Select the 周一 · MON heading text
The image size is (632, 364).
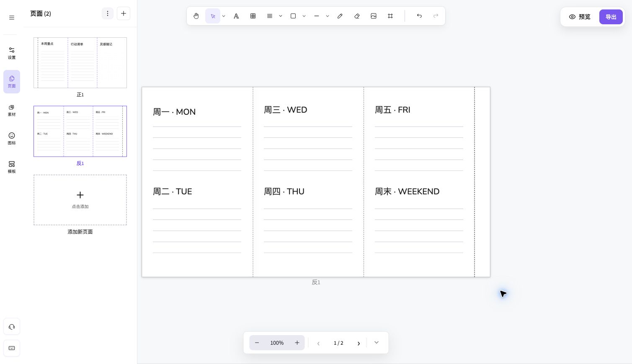pos(174,112)
